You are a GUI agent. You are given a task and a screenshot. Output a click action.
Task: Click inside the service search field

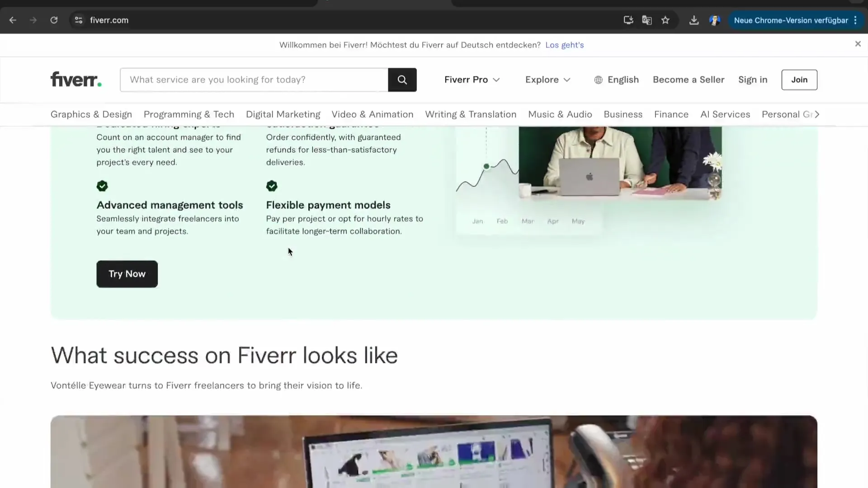coord(253,80)
